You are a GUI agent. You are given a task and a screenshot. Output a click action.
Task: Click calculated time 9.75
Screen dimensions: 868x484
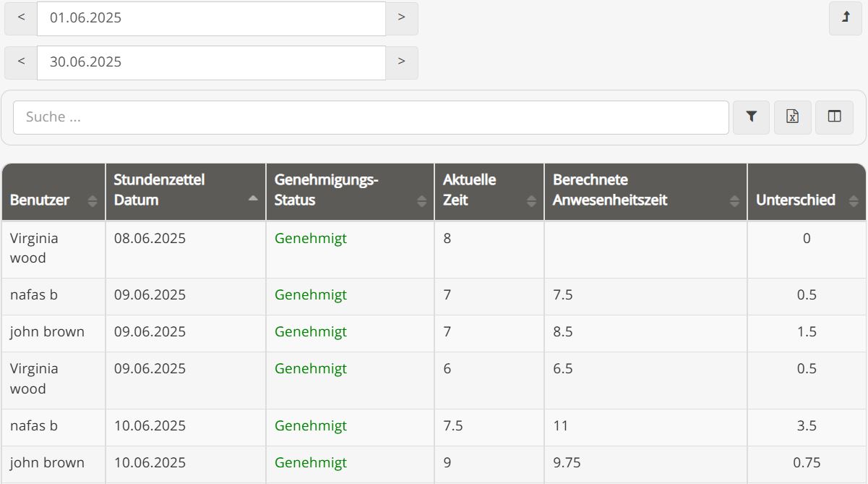click(567, 462)
